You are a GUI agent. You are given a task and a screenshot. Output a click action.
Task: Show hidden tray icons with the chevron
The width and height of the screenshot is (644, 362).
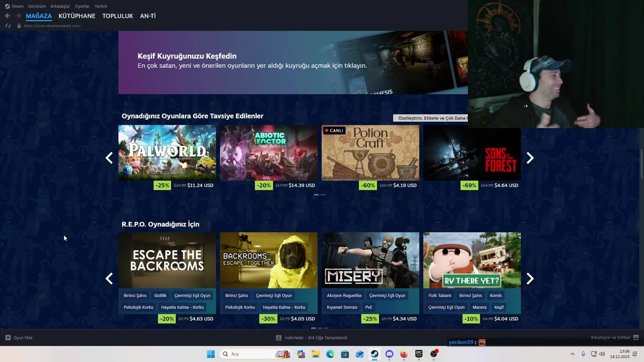(572, 354)
